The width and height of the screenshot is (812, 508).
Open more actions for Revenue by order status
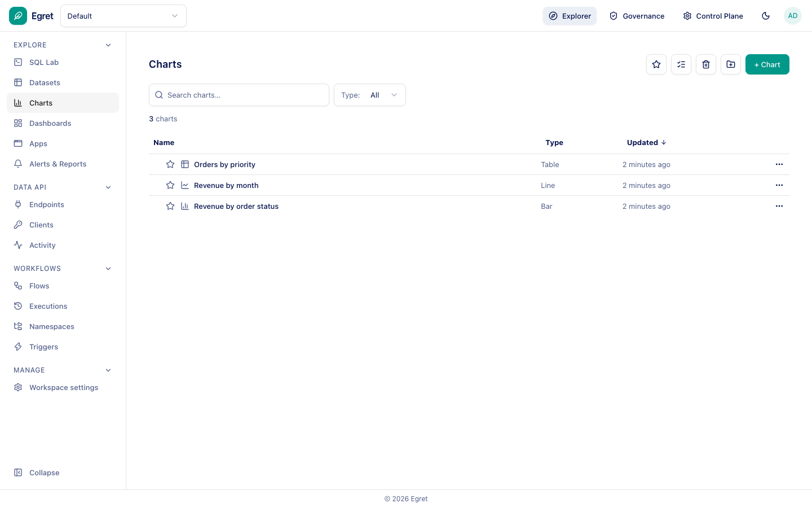tap(779, 206)
